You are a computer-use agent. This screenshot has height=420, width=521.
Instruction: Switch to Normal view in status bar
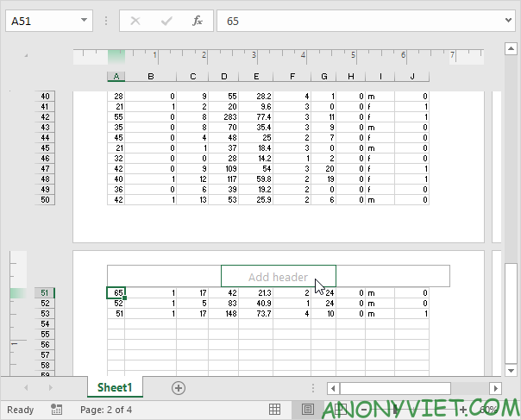coord(274,409)
